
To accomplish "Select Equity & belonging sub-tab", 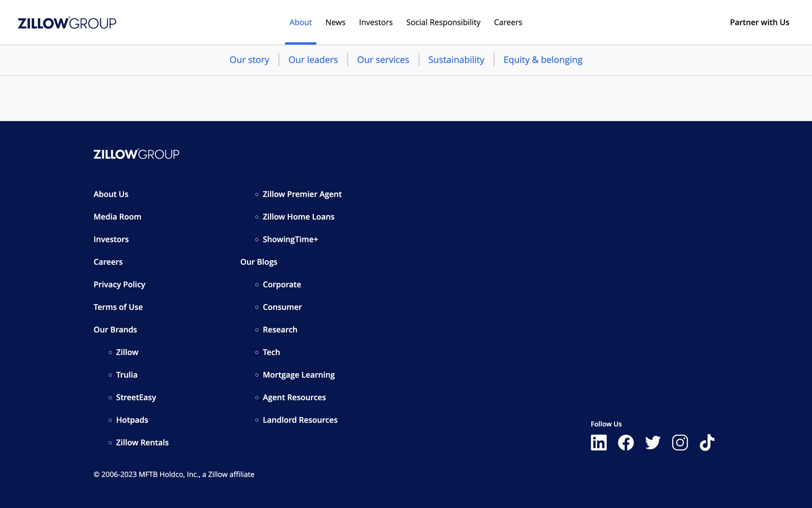I will pos(543,60).
